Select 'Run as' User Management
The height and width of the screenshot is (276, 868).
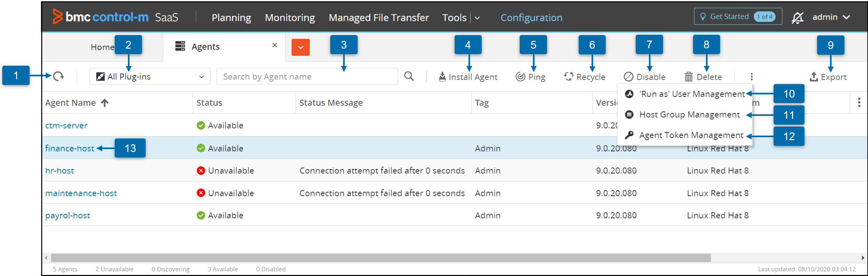click(x=691, y=94)
